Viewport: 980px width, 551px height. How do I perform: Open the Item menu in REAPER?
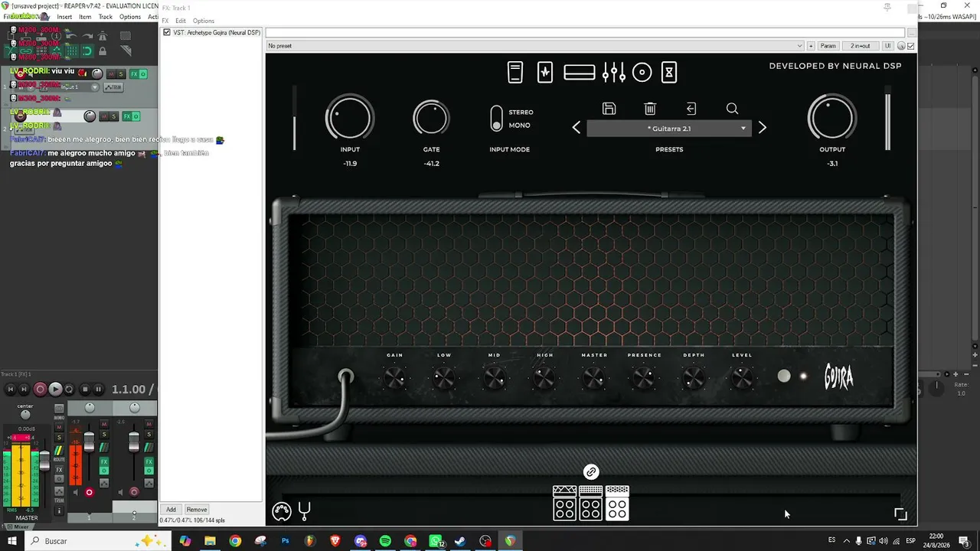(x=85, y=17)
